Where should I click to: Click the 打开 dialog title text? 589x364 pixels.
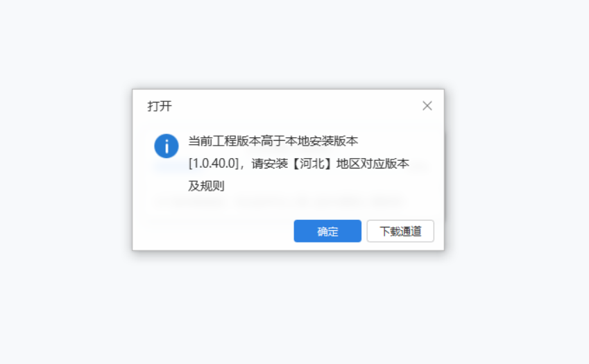(x=160, y=106)
